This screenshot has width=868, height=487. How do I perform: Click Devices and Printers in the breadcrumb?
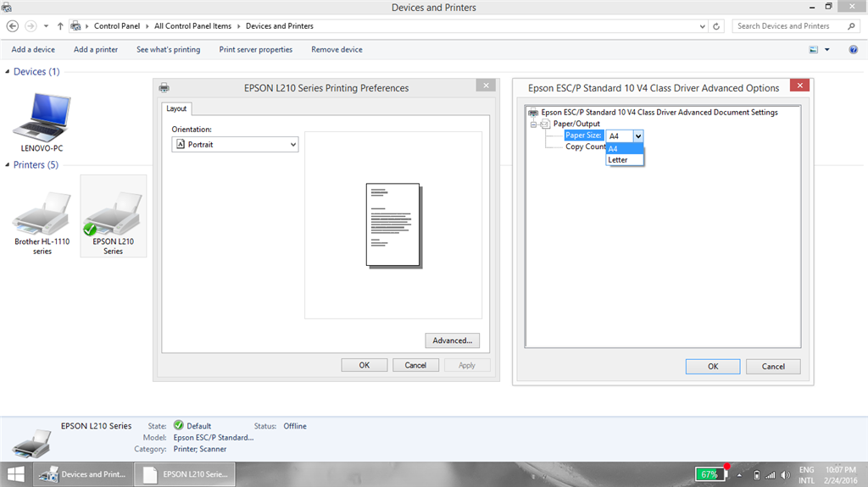280,26
